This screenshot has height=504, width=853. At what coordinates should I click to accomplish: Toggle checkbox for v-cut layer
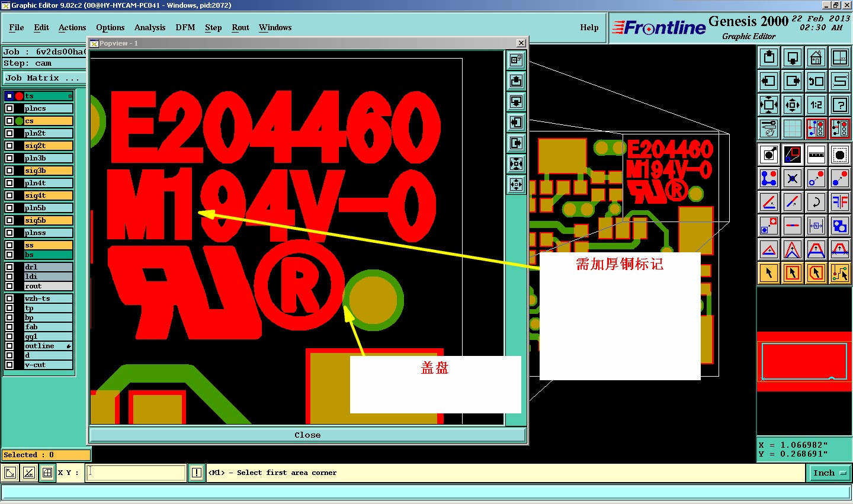click(9, 365)
